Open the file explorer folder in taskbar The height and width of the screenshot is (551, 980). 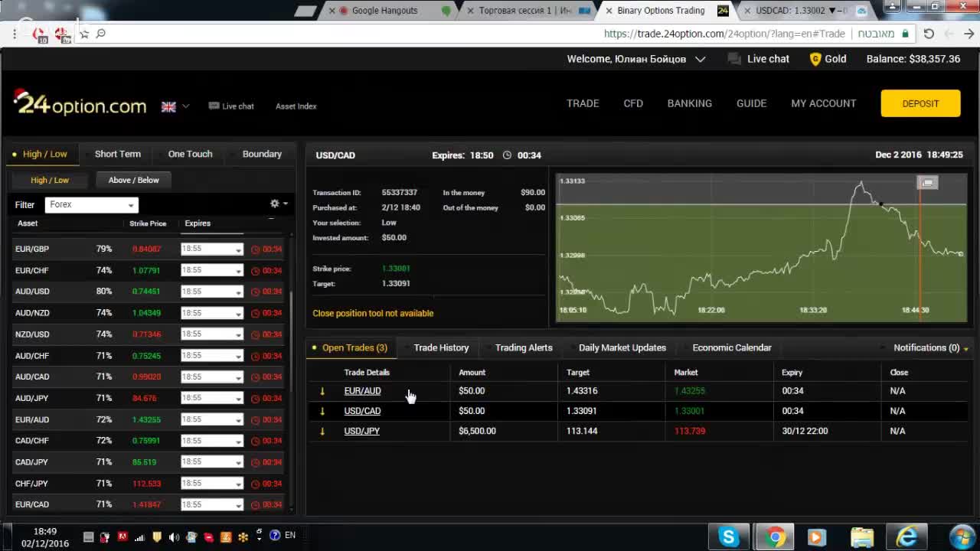tap(862, 537)
